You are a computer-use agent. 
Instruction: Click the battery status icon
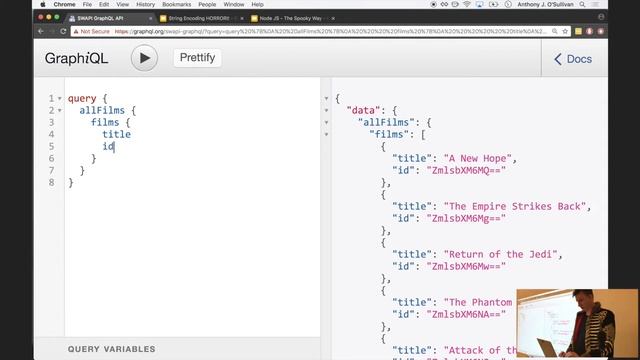click(x=493, y=4)
